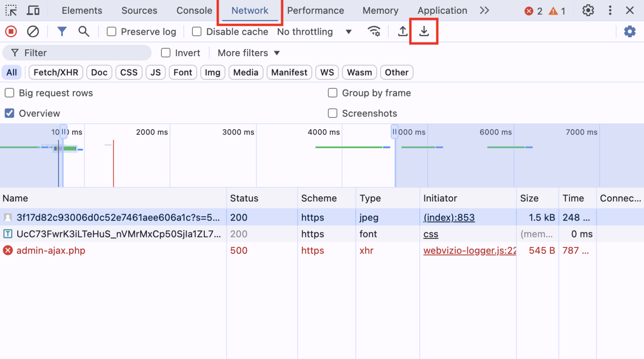The image size is (644, 359).
Task: Toggle the device toolbar emulation icon
Action: pyautogui.click(x=34, y=10)
